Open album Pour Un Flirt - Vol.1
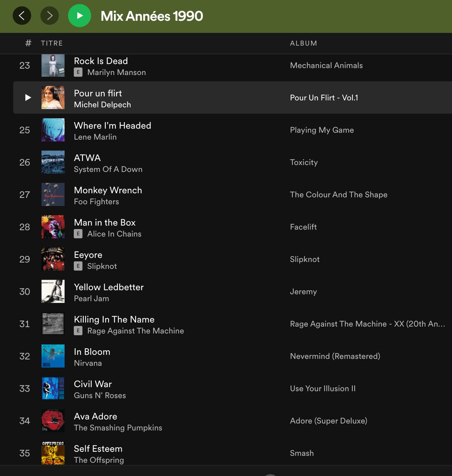Image resolution: width=452 pixels, height=476 pixels. 324,98
